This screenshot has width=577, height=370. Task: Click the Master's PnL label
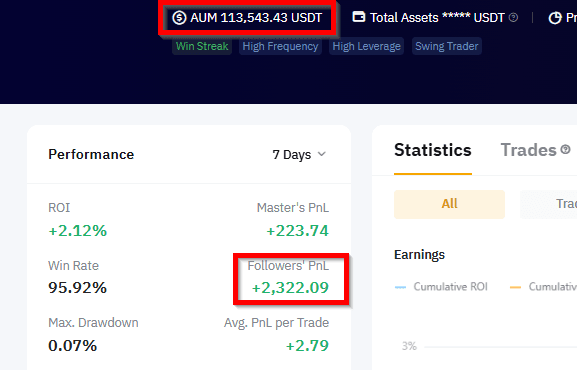point(293,208)
